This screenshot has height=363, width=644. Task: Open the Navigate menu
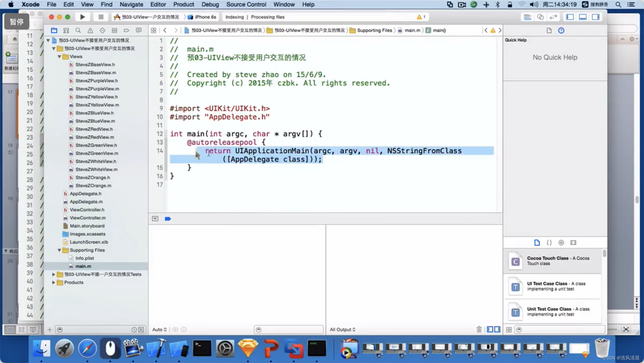(131, 4)
